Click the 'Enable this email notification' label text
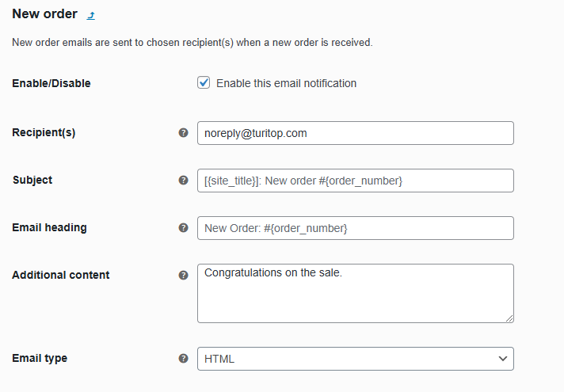 (286, 83)
